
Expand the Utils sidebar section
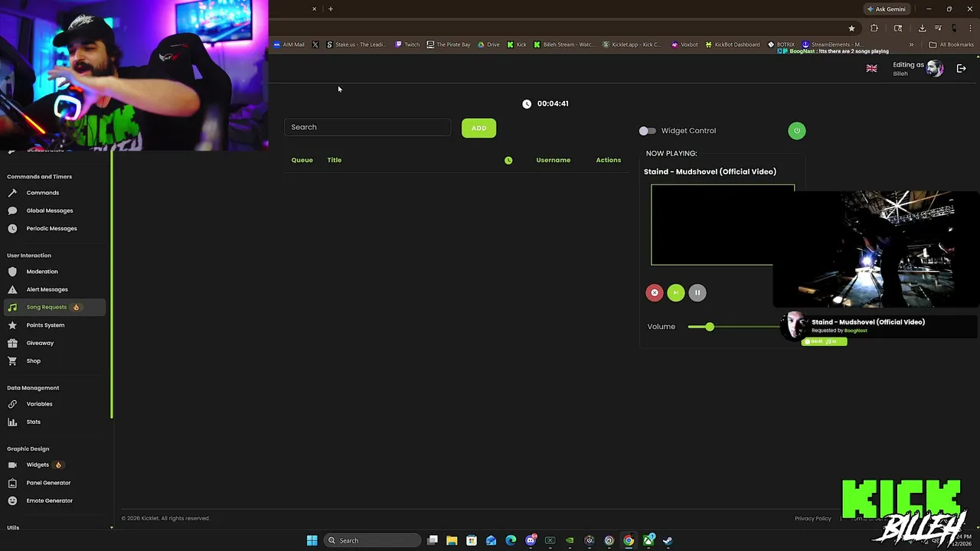[13, 527]
